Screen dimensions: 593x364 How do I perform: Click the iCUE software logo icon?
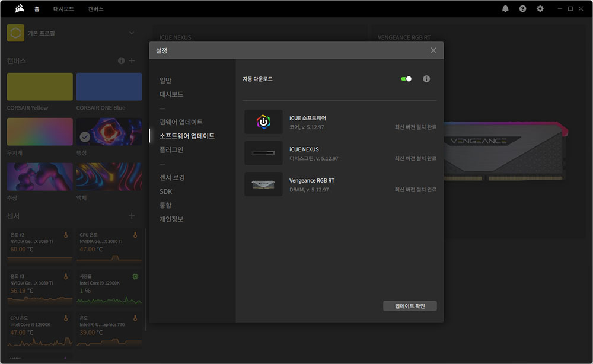tap(263, 122)
